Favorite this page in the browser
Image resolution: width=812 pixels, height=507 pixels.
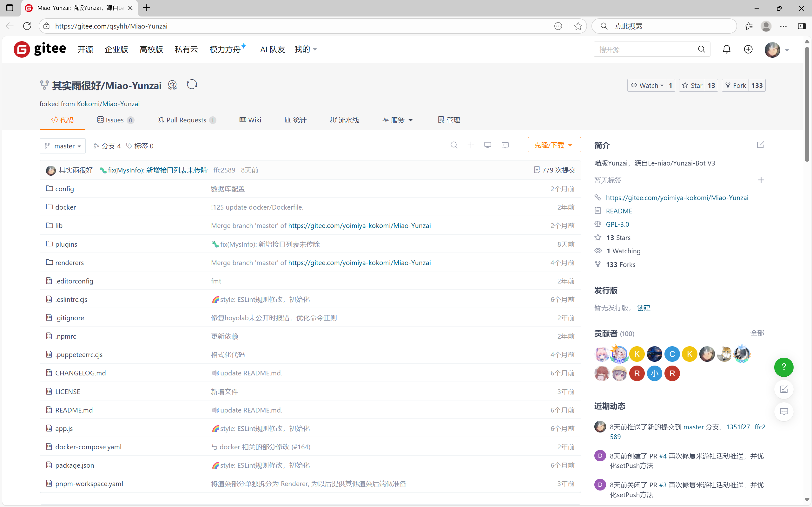click(x=578, y=26)
